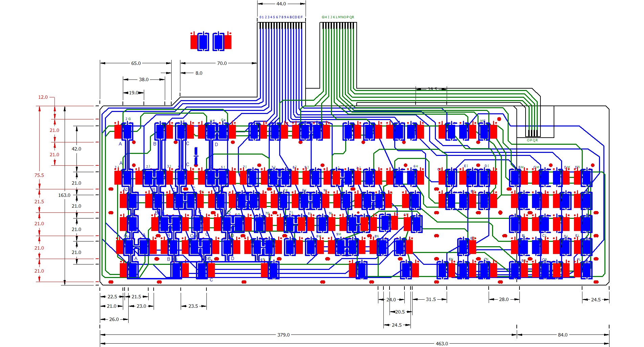Click the 65.0 horizontal dimension text
This screenshot has height=347, width=644.
[x=136, y=63]
